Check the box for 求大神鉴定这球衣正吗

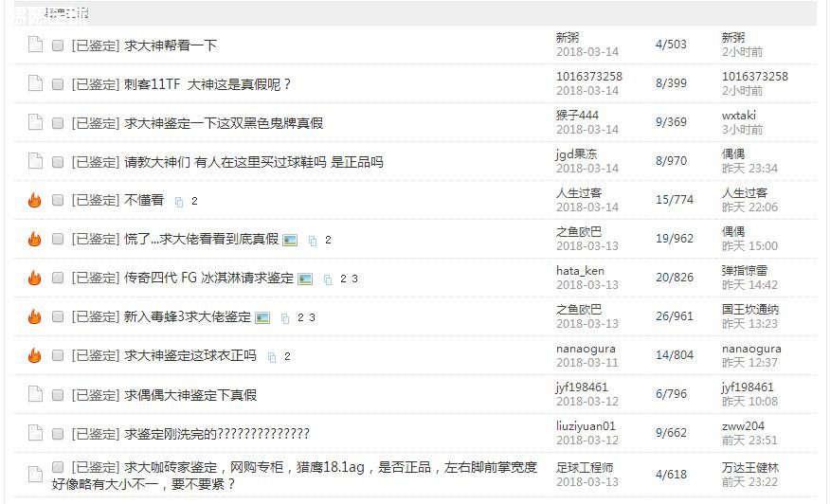[x=58, y=355]
